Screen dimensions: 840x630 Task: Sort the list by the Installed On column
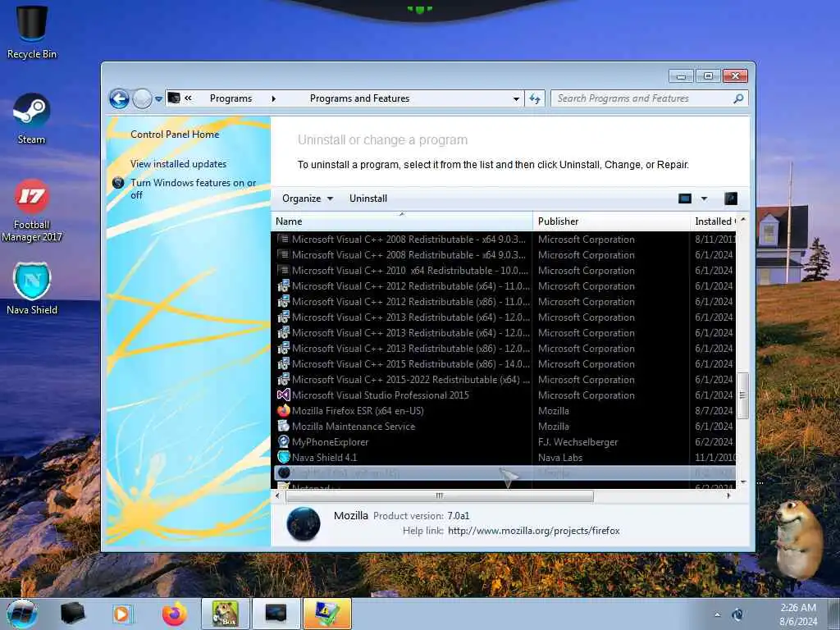point(714,221)
